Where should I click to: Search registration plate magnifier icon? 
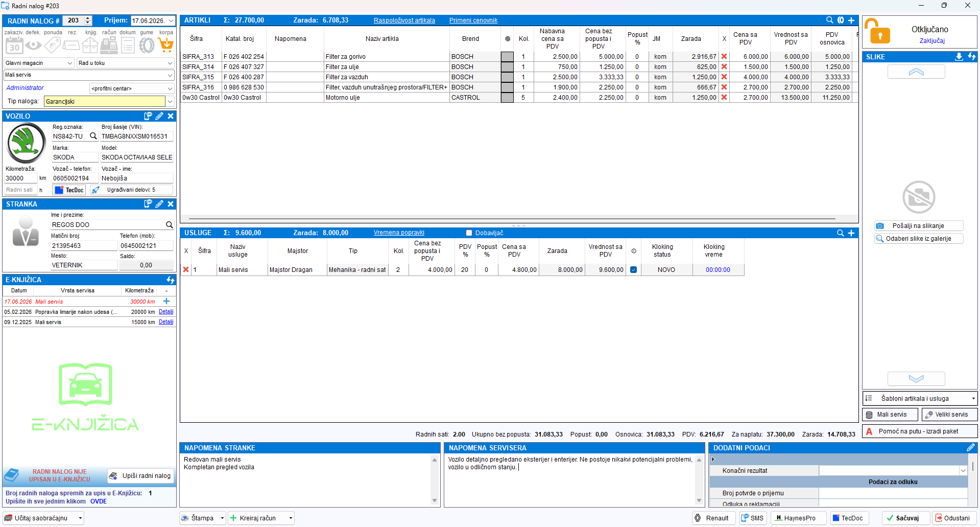click(93, 136)
